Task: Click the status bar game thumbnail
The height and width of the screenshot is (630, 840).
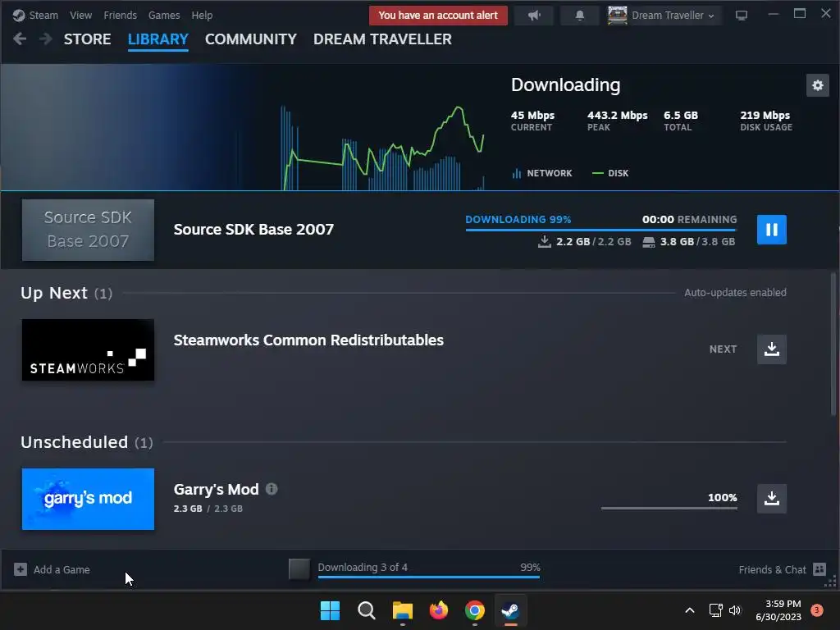Action: click(x=299, y=569)
